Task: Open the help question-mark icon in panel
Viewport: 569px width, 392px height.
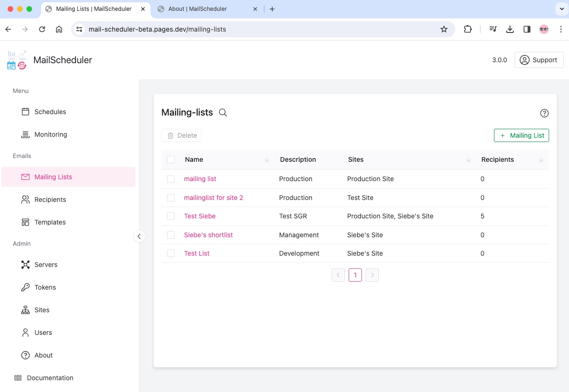Action: click(544, 113)
